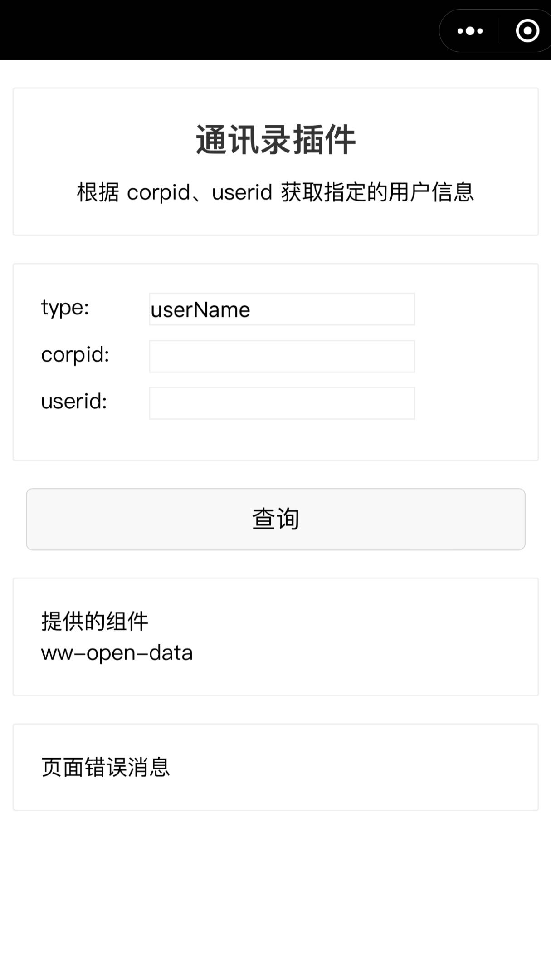This screenshot has width=551, height=980.
Task: Select the subtitle about corpid and userid
Action: [275, 192]
